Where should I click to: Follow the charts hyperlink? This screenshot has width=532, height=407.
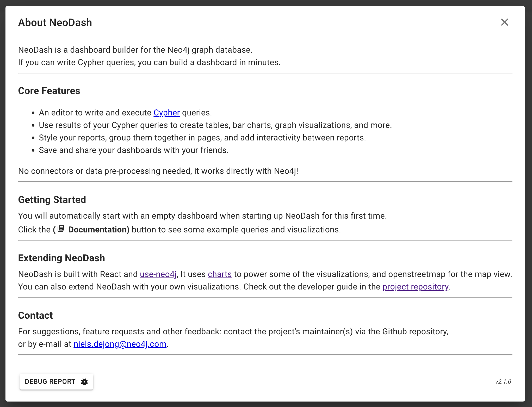tap(220, 274)
